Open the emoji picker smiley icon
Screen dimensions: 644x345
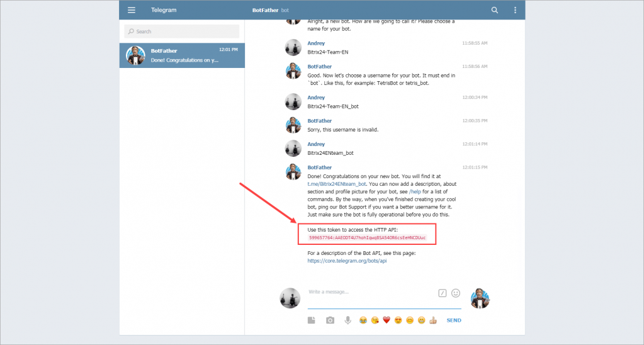[456, 293]
